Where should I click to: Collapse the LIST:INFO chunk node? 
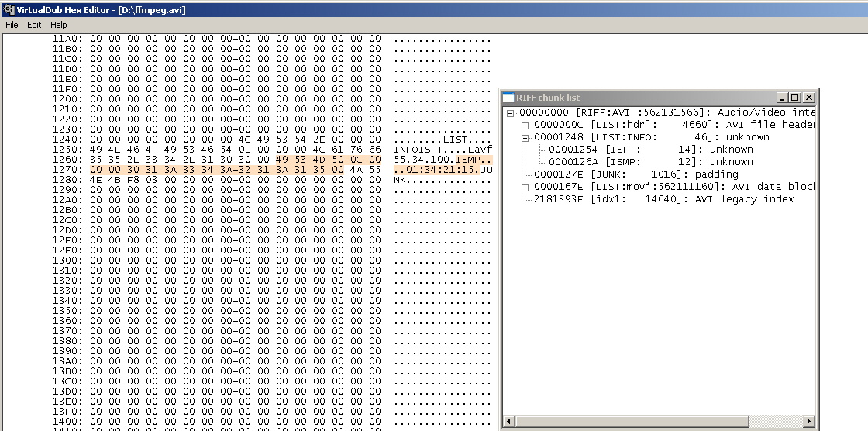click(x=525, y=138)
